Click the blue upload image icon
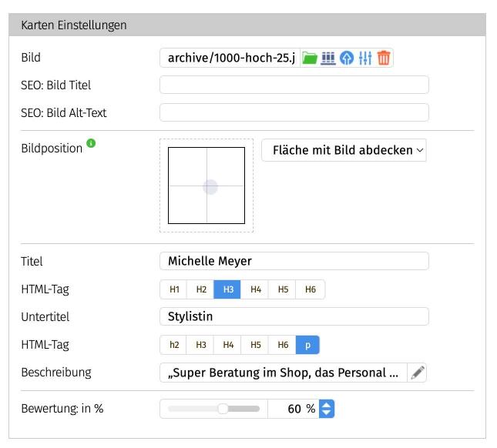The width and height of the screenshot is (497, 448). point(347,59)
